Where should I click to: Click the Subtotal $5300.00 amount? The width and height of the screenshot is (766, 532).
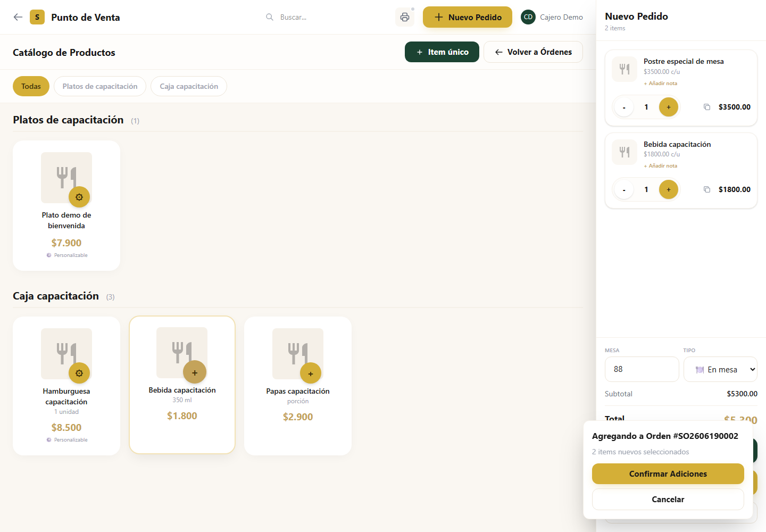[742, 394]
